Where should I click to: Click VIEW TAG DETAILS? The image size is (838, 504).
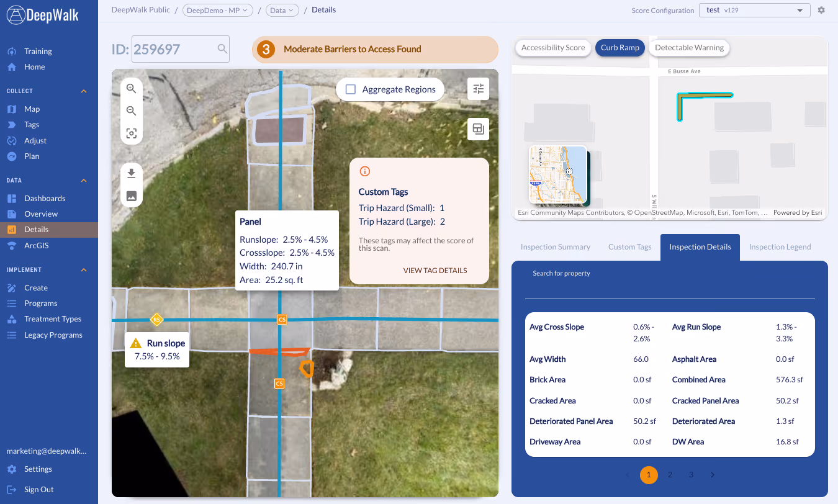[x=435, y=271]
